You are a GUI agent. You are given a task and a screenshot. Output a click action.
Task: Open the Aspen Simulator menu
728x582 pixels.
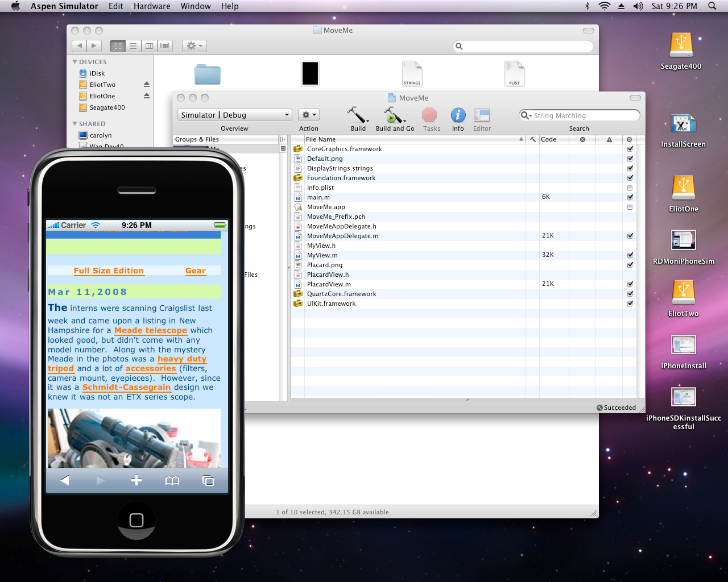click(x=64, y=6)
